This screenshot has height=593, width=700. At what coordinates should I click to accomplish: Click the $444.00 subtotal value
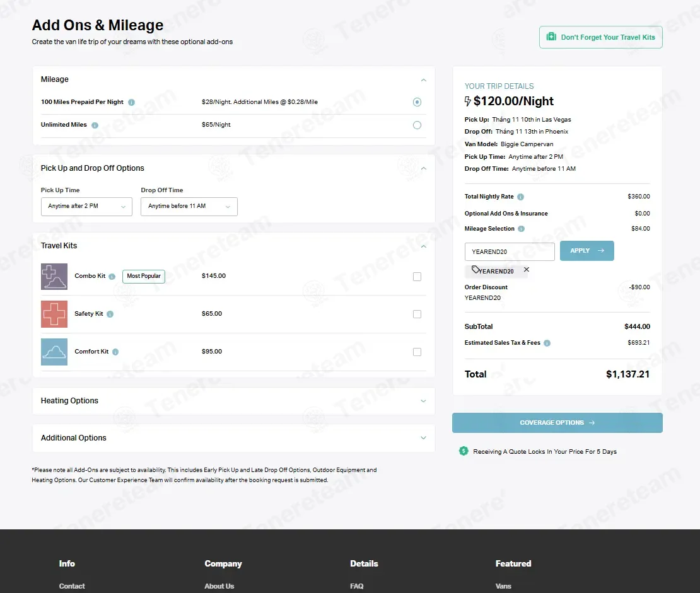tap(637, 326)
